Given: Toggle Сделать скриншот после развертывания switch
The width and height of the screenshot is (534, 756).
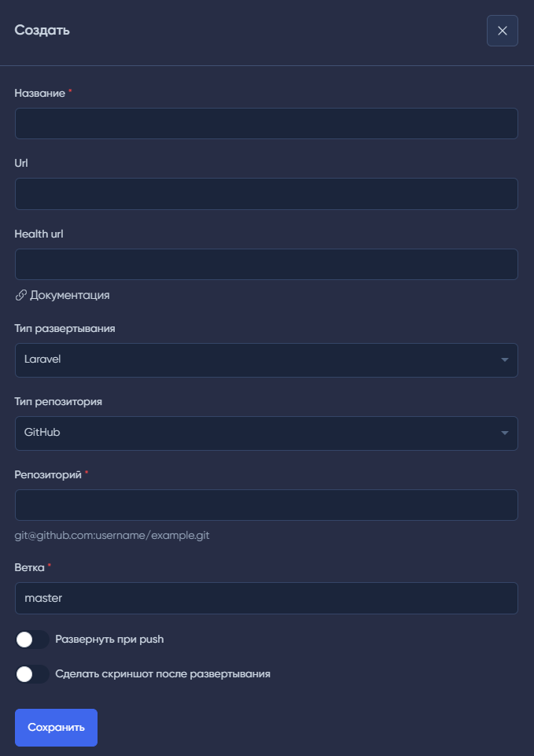Looking at the screenshot, I should [x=32, y=674].
